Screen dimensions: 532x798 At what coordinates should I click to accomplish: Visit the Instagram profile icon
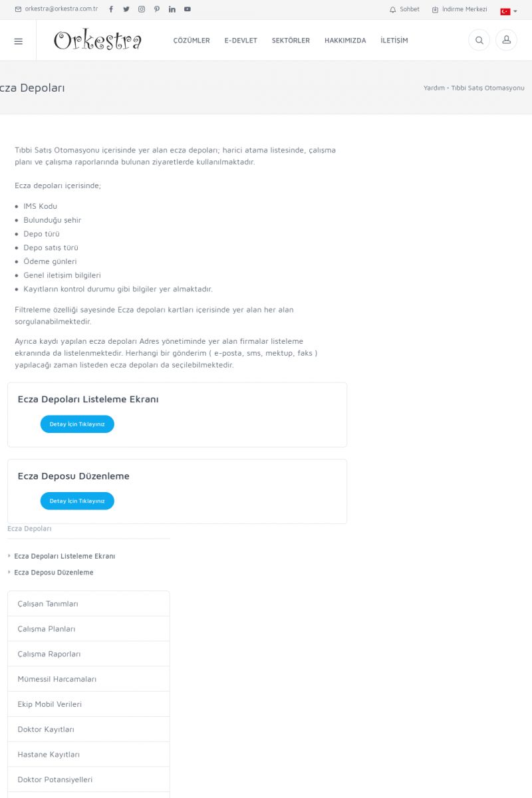click(142, 9)
